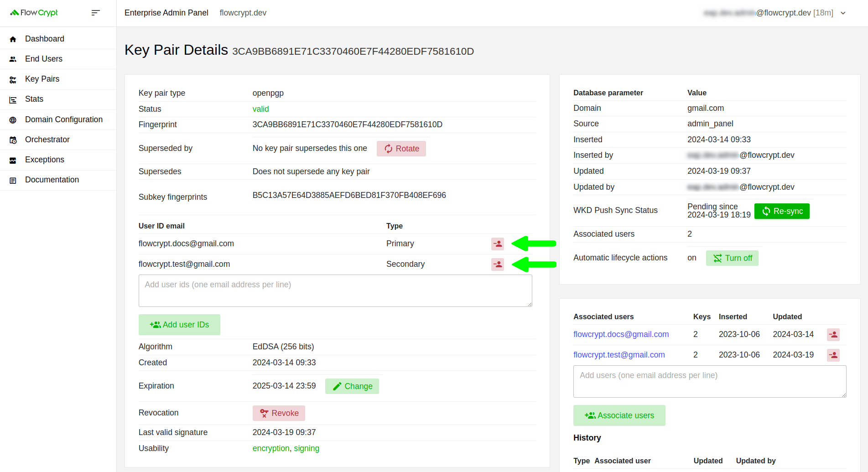This screenshot has height=472, width=868.
Task: Remove user ID flowcrypt.test@gmail.com
Action: [498, 265]
